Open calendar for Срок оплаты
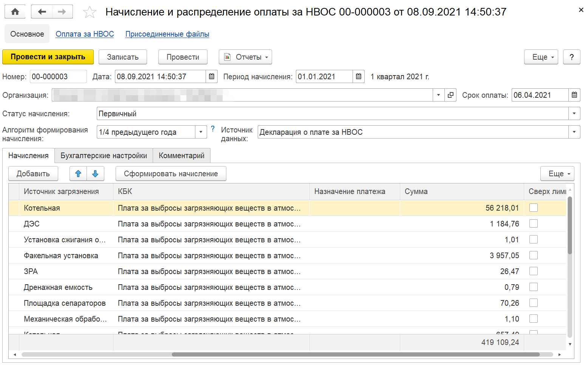This screenshot has width=588, height=365. [x=574, y=95]
